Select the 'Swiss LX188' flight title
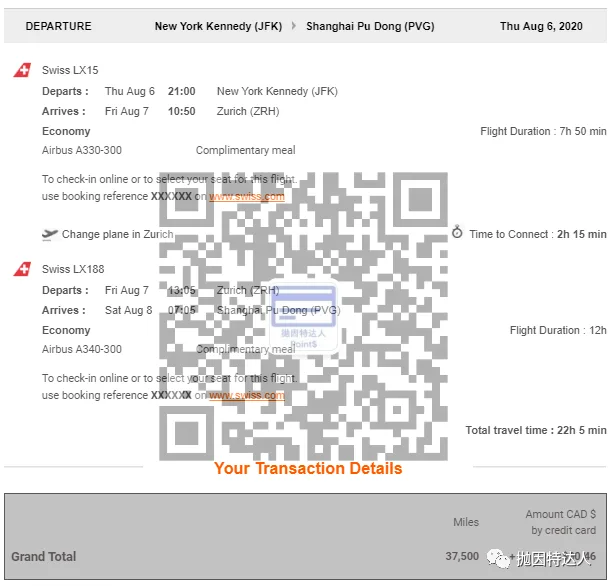 (73, 269)
